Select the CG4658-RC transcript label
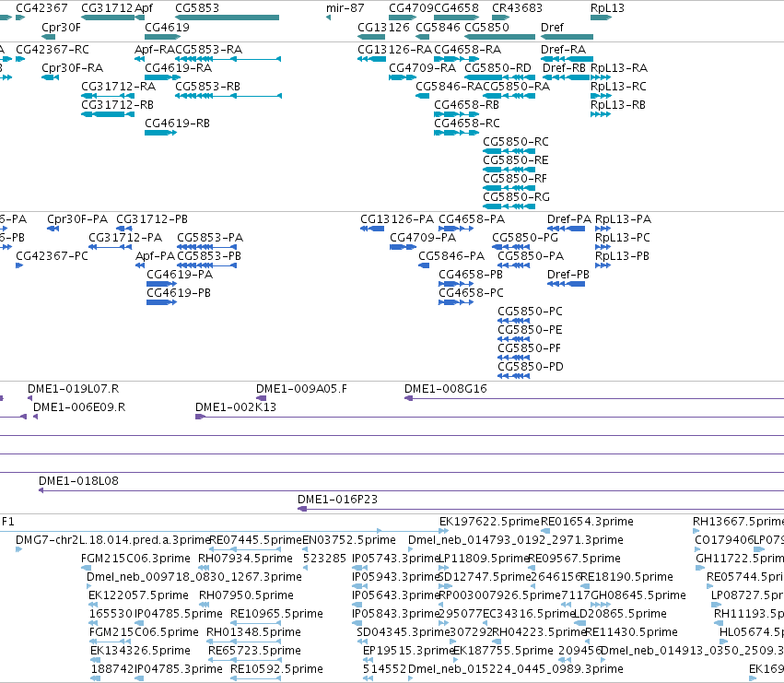This screenshot has height=683, width=784. 467,124
